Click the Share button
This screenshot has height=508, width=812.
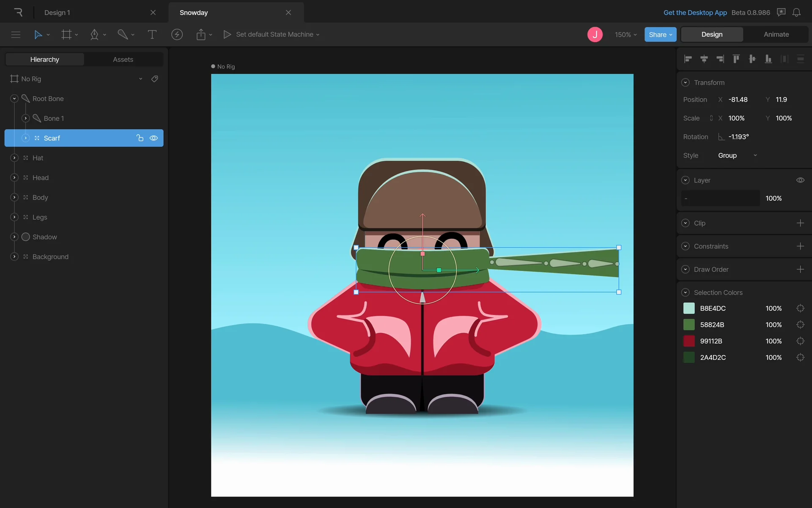660,34
